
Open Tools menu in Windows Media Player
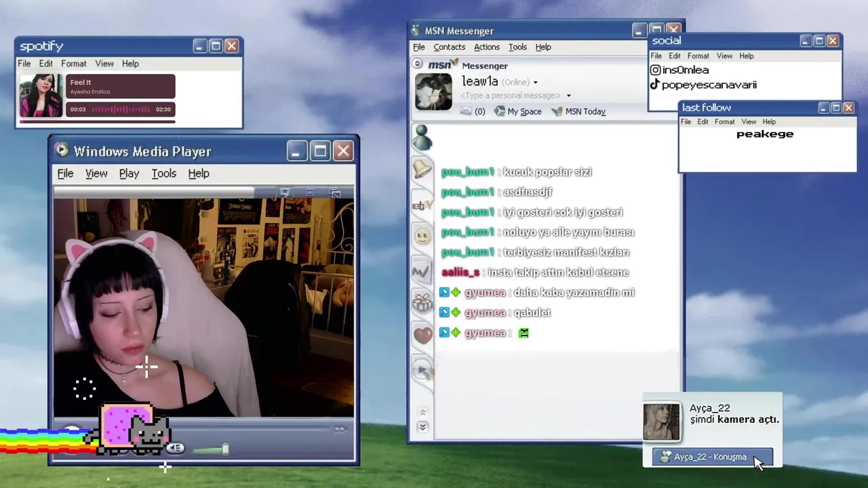163,174
